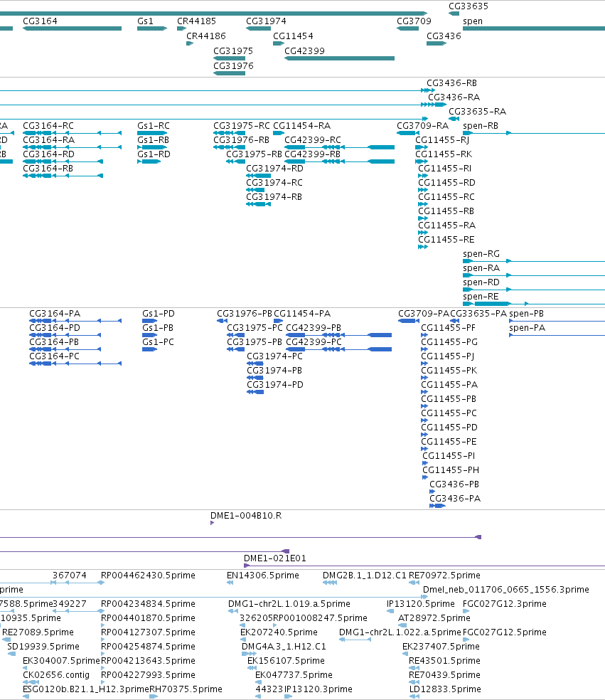Select protein CG31976-PB

[x=245, y=314]
